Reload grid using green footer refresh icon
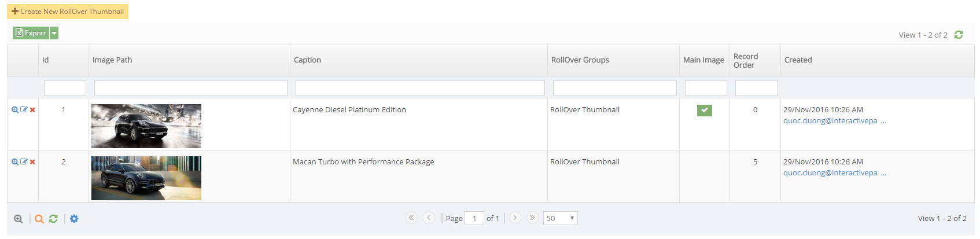980x239 pixels. [x=53, y=219]
